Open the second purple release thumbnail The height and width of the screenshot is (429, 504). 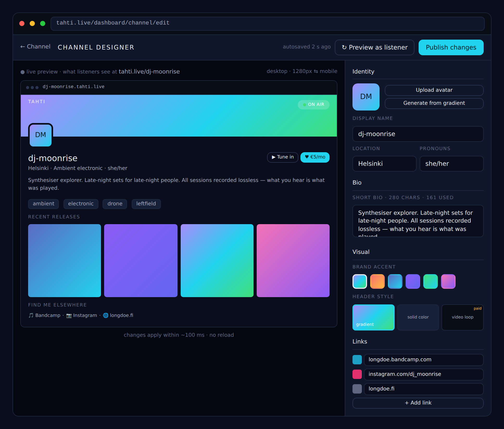click(141, 261)
